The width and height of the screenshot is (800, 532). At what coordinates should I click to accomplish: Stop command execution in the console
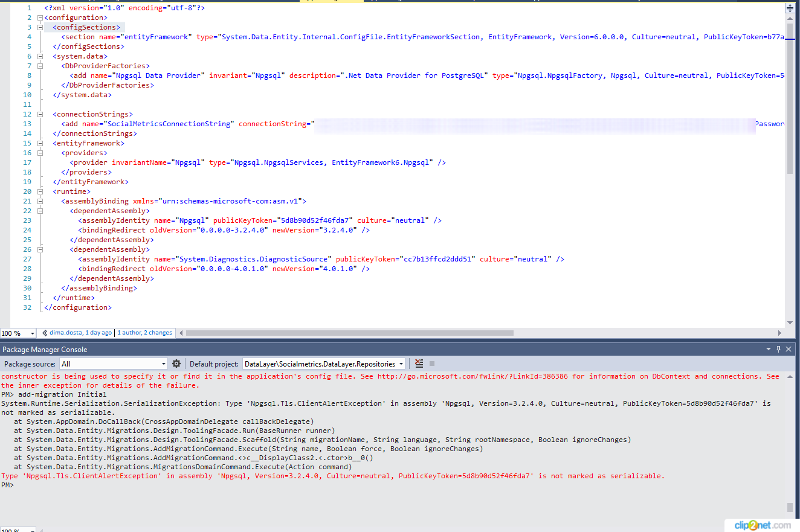[x=431, y=364]
